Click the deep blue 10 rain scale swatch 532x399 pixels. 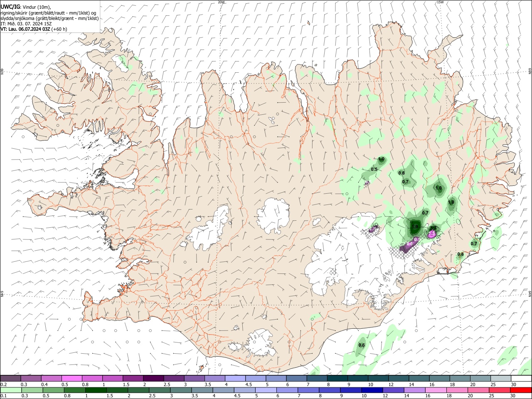coord(372,390)
